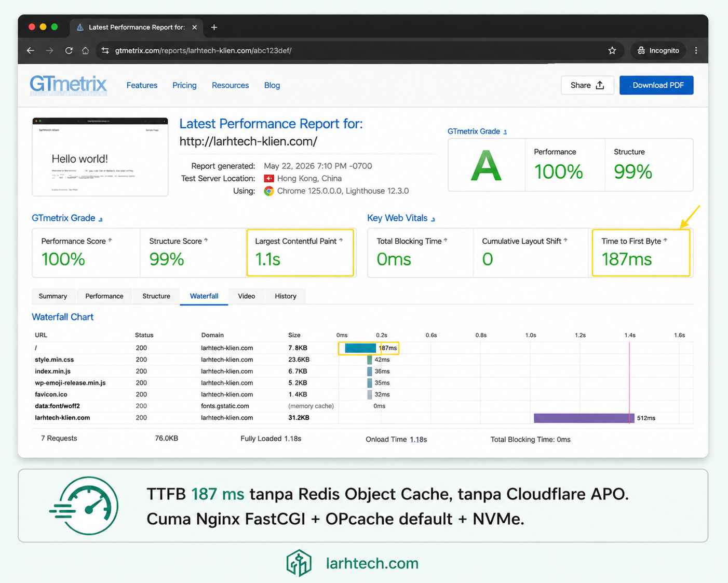Open the browser home icon
The image size is (728, 583).
pos(86,50)
